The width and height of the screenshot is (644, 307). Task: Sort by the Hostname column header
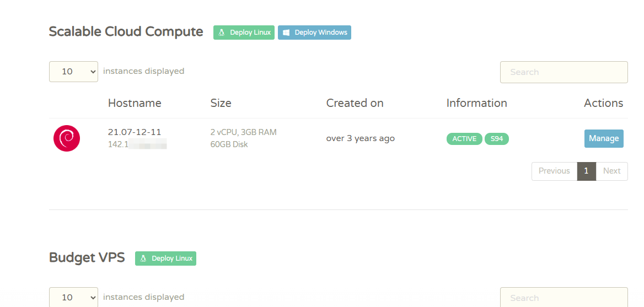pos(135,103)
